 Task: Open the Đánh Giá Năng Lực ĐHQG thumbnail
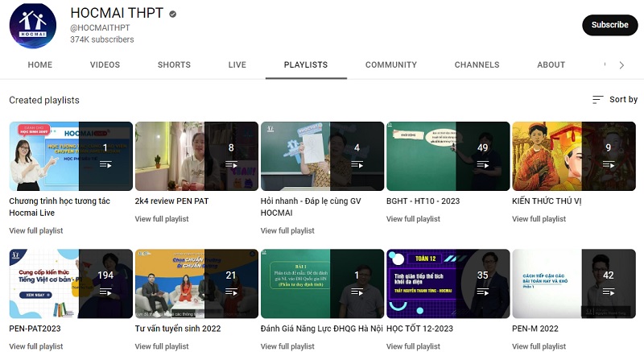coord(322,284)
